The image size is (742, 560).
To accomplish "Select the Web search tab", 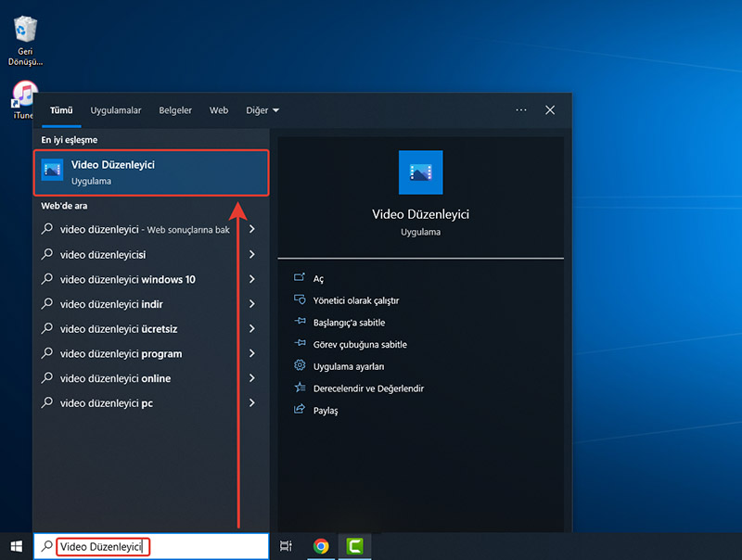I will (x=219, y=110).
